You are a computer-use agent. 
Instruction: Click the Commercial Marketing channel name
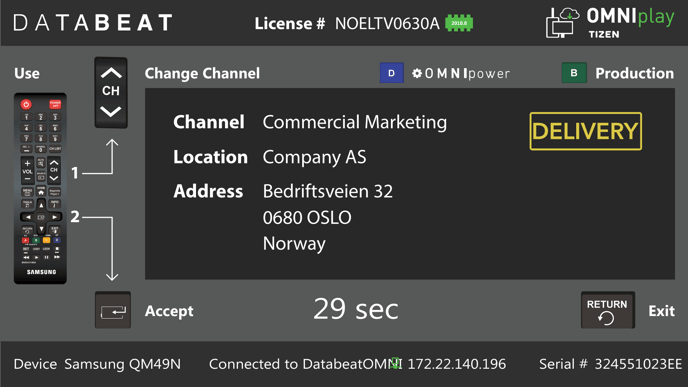coord(355,122)
